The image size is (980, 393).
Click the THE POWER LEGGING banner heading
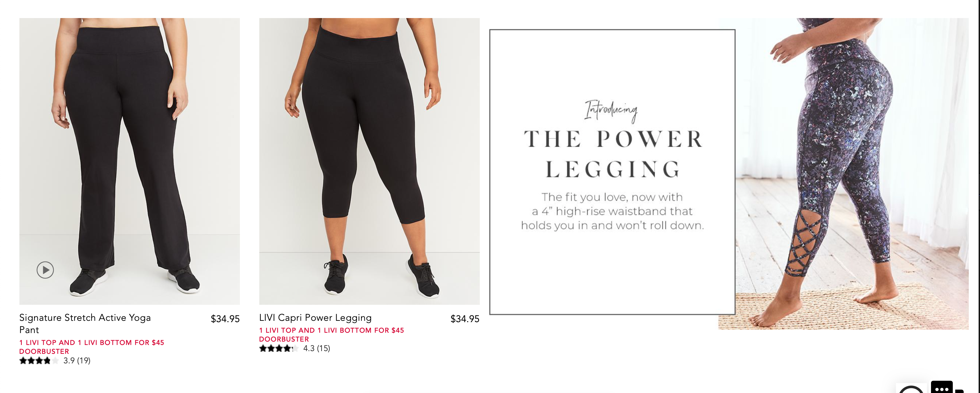coord(612,154)
